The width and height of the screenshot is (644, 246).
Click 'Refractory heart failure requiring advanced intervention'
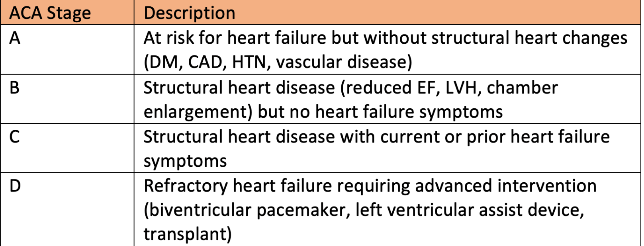[370, 186]
